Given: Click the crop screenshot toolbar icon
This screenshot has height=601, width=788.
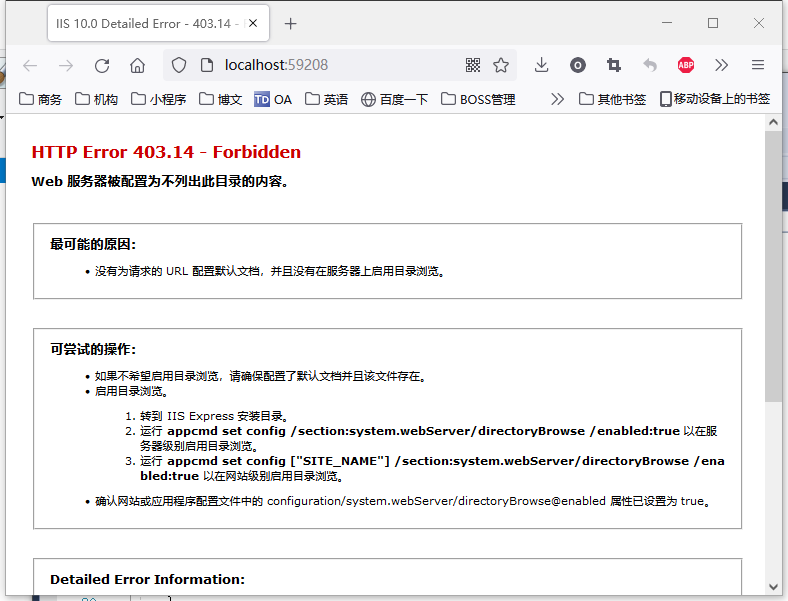Looking at the screenshot, I should pyautogui.click(x=614, y=65).
